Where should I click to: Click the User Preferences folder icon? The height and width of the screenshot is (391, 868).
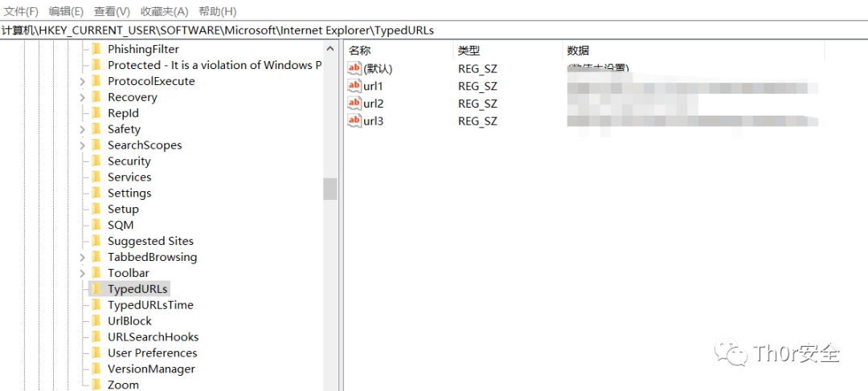[96, 352]
